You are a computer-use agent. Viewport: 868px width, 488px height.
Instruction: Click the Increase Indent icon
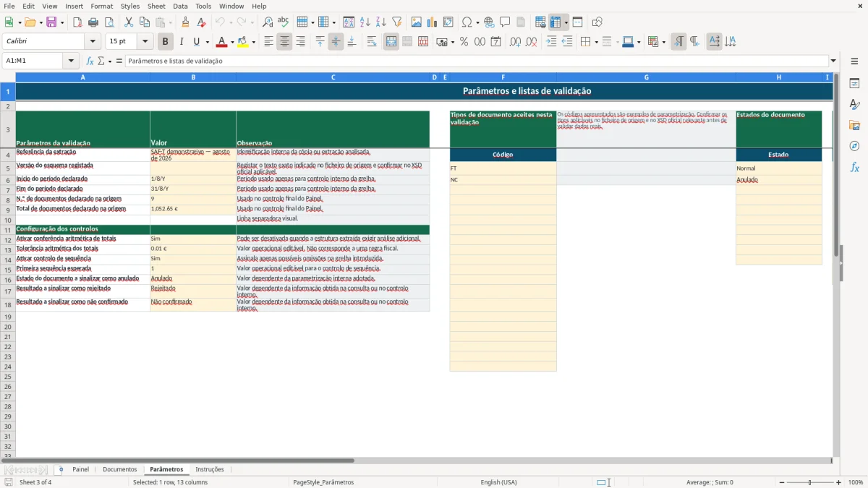point(551,42)
